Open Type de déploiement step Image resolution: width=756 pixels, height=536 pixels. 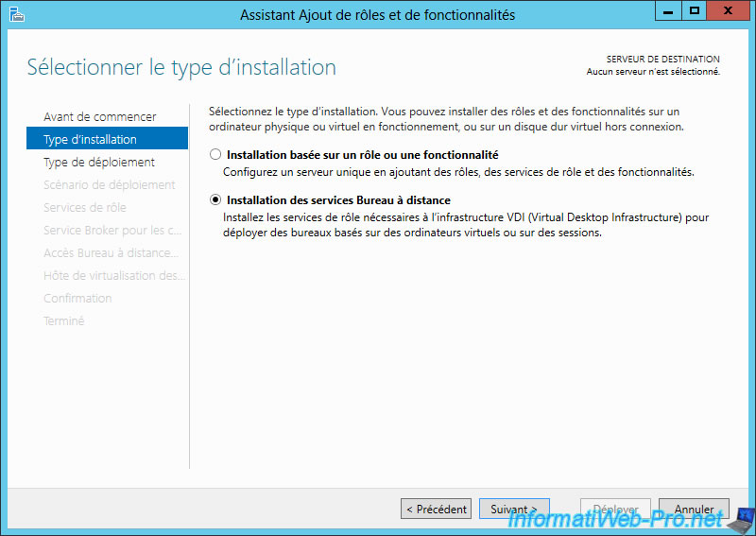tap(99, 162)
